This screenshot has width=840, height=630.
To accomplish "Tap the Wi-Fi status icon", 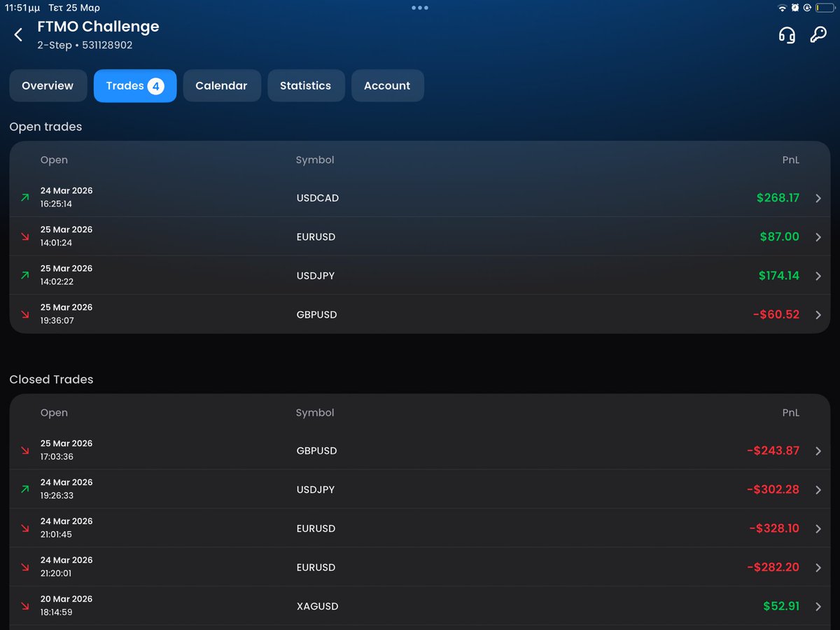I will (782, 8).
